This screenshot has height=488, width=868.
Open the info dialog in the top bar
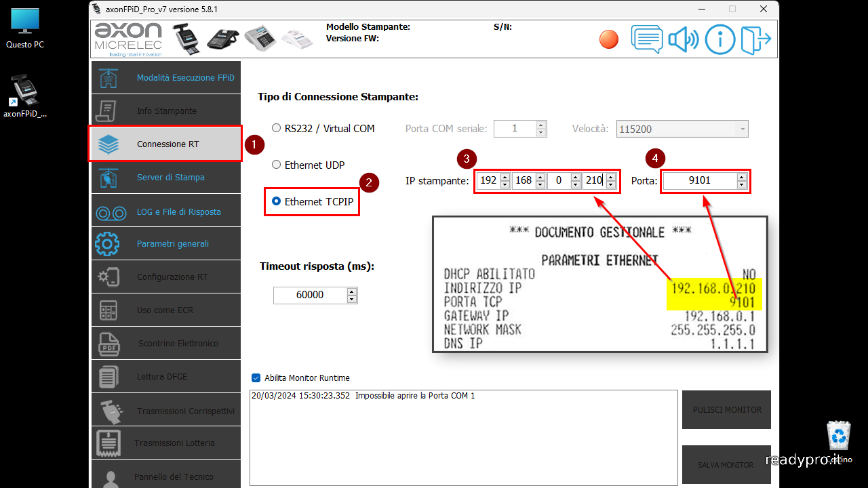click(x=720, y=39)
